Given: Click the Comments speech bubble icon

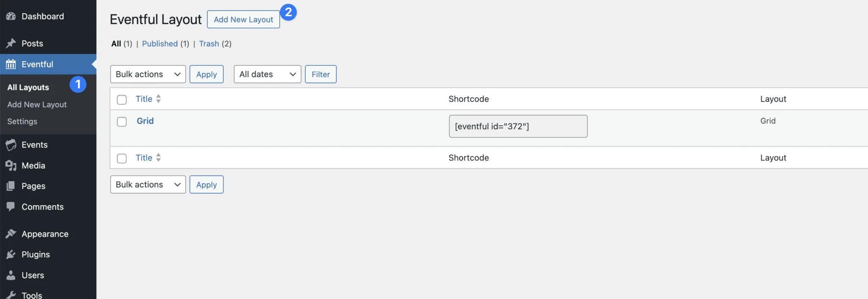Looking at the screenshot, I should point(11,207).
